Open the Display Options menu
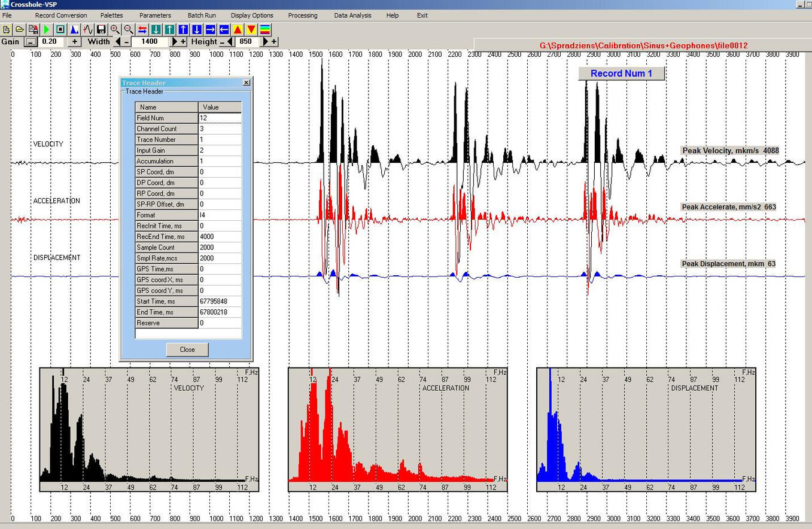812x529 pixels. pyautogui.click(x=252, y=15)
